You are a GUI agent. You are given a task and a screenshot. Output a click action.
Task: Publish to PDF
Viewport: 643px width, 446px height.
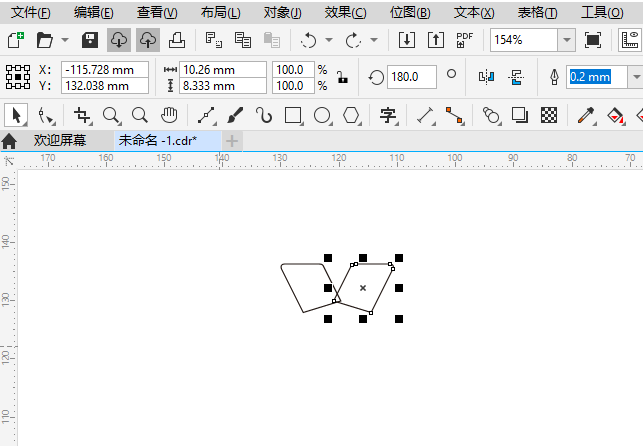[x=465, y=40]
